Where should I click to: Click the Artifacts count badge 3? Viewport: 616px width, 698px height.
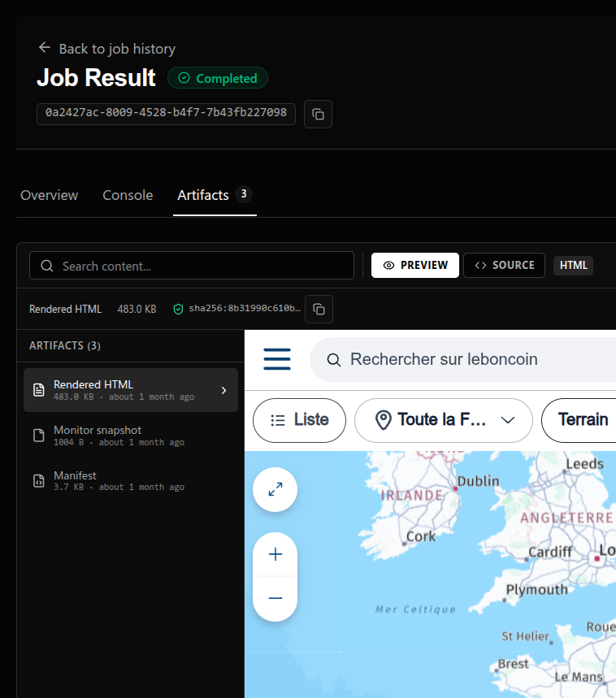244,194
